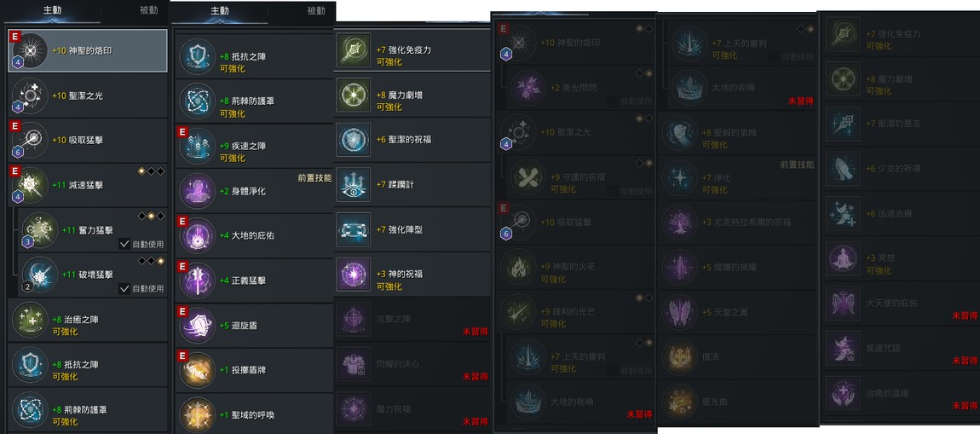Viewport: 980px width, 434px height.
Task: Click the 天堂之翼 wings icon
Action: 680,312
